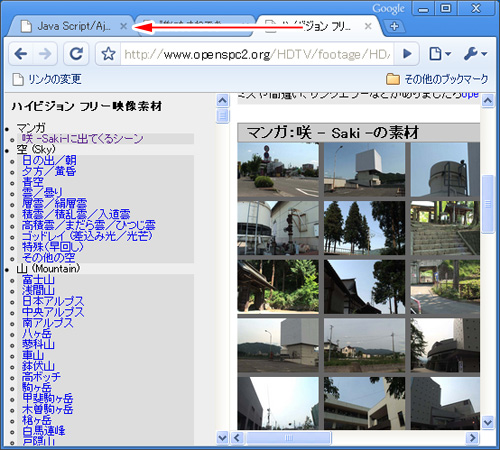Image resolution: width=500 pixels, height=450 pixels.
Task: Open the 蓼科山 link
Action: coord(38,344)
